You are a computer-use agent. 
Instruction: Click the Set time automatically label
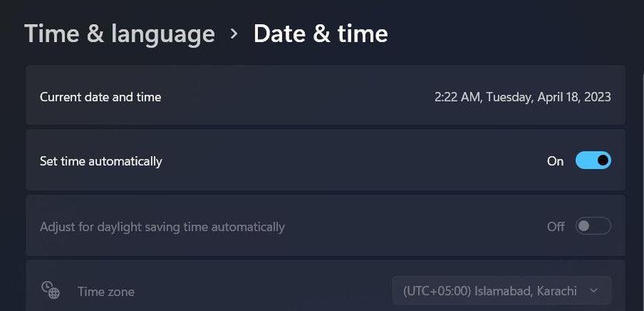pos(101,161)
